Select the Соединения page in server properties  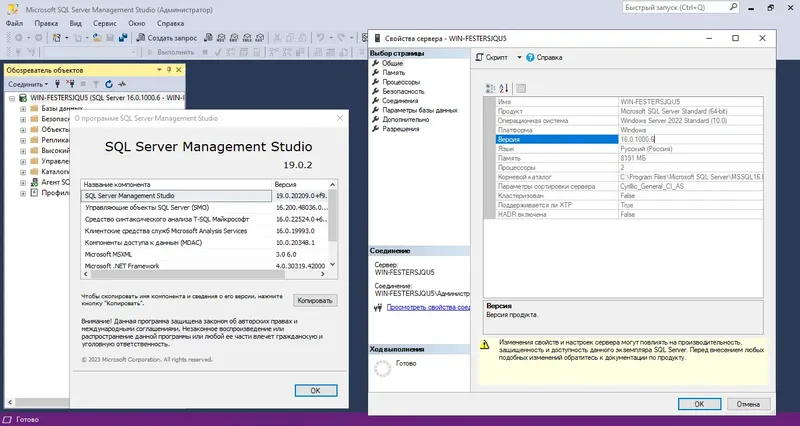point(400,101)
